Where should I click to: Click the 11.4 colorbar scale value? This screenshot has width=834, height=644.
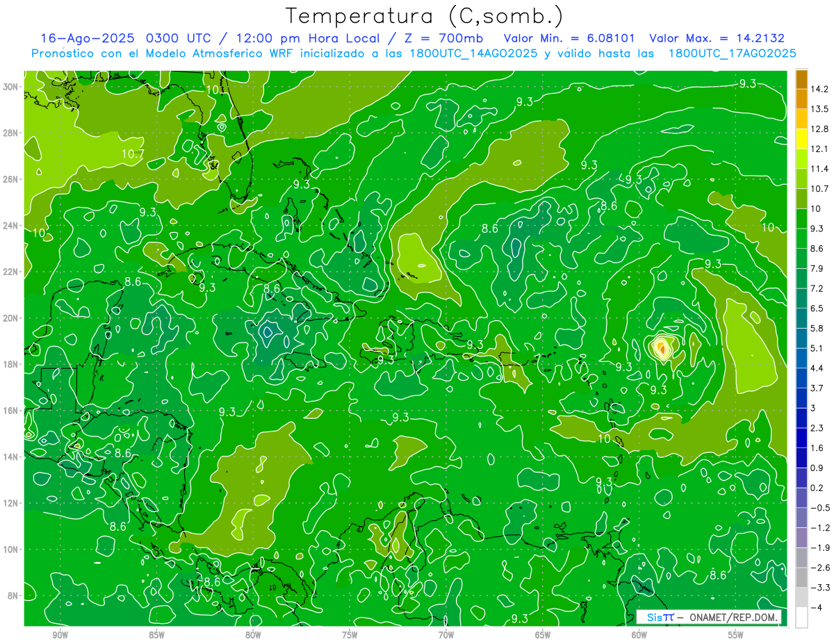[819, 169]
